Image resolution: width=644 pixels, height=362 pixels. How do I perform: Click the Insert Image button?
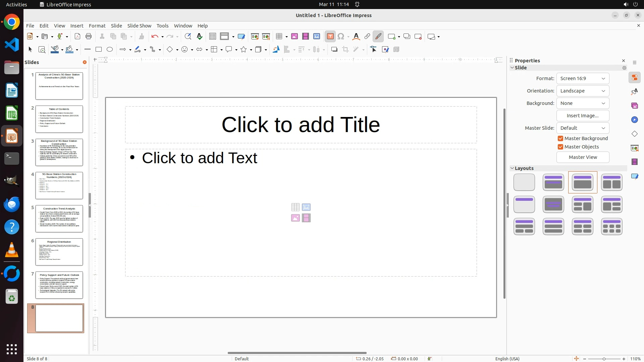tap(583, 116)
